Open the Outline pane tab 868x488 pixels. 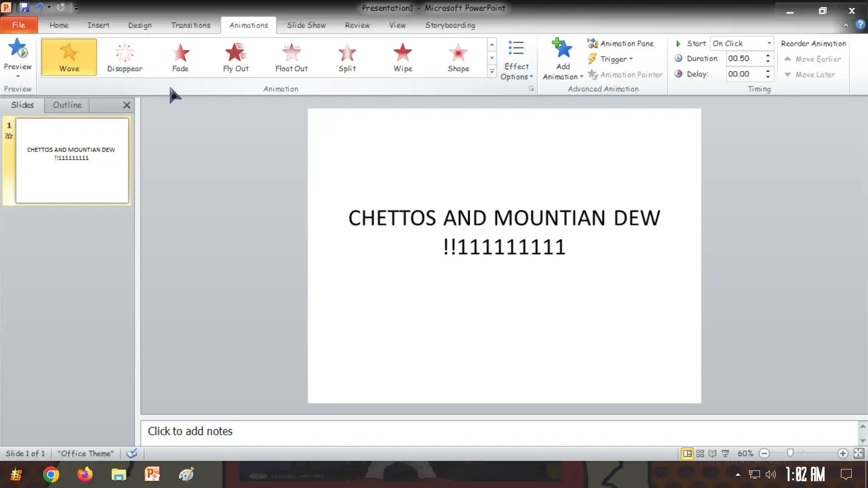click(67, 105)
